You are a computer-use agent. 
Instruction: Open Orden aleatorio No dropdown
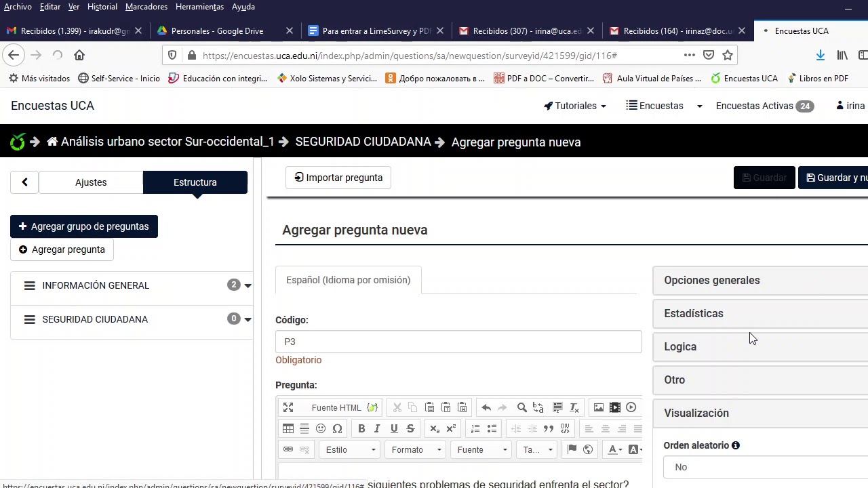(766, 467)
